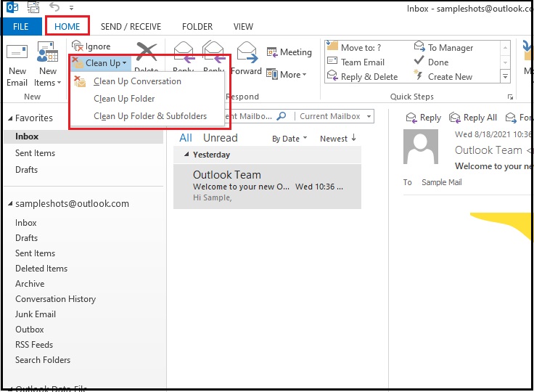Filter by Unread messages

click(221, 138)
